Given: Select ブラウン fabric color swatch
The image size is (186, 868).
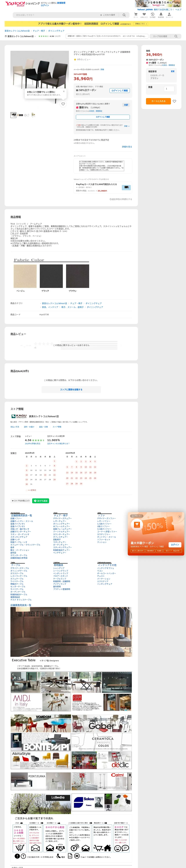Looking at the screenshot, I should tap(78, 276).
